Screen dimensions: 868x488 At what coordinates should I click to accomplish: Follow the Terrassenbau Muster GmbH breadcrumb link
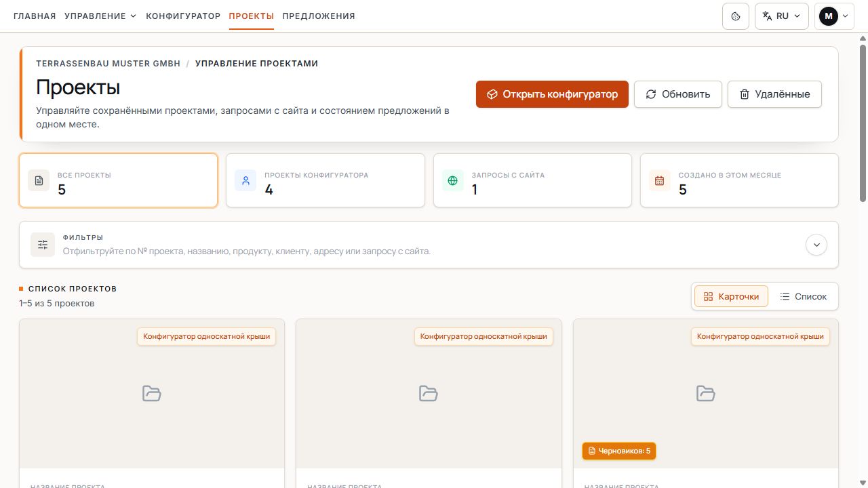click(x=108, y=64)
